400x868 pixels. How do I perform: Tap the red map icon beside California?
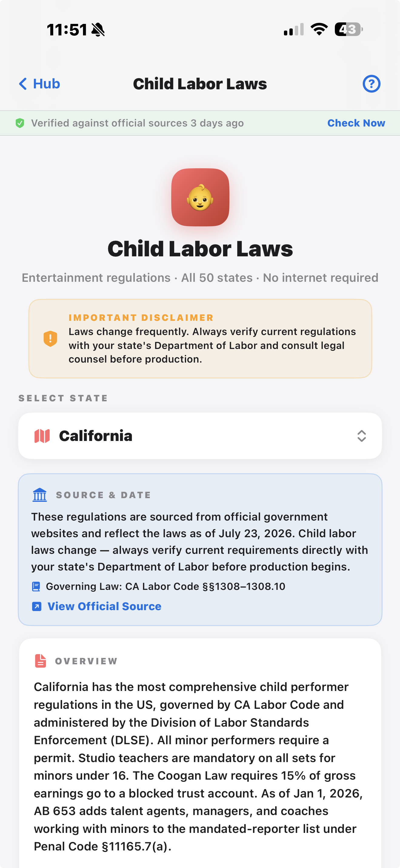(42, 436)
